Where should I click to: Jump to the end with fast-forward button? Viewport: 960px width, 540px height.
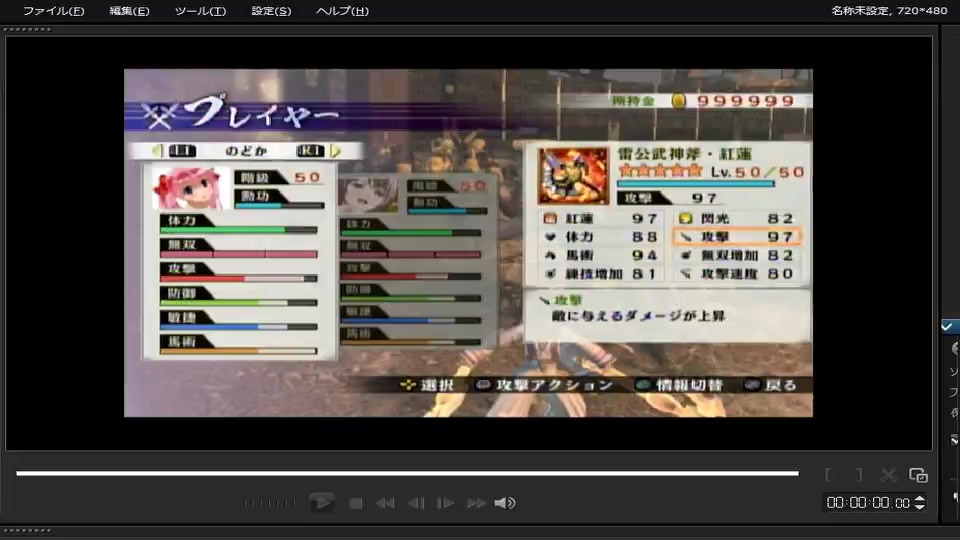tap(476, 503)
